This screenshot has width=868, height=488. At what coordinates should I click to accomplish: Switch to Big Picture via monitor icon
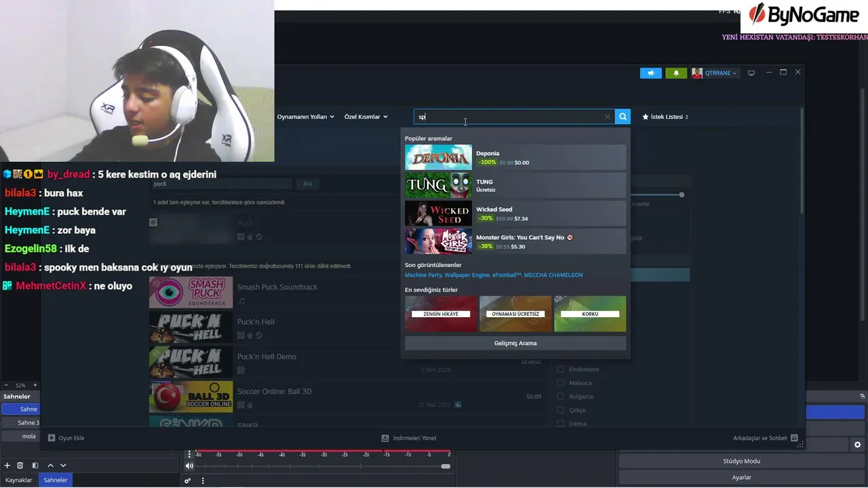[751, 73]
